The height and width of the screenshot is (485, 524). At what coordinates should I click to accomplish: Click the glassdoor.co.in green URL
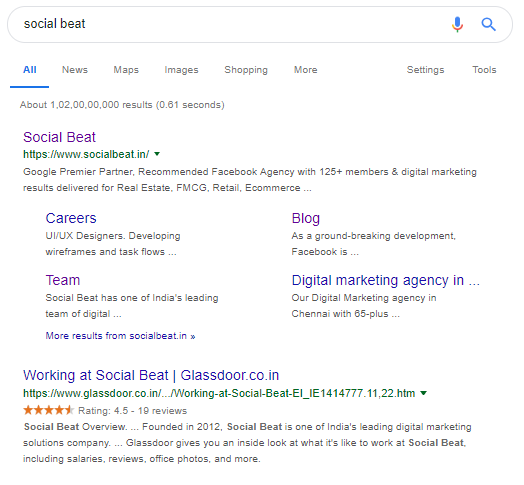219,393
